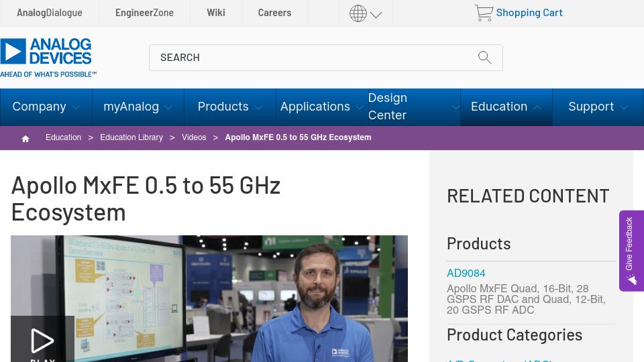This screenshot has width=644, height=362.
Task: Click the Videos breadcrumb link
Action: (194, 137)
